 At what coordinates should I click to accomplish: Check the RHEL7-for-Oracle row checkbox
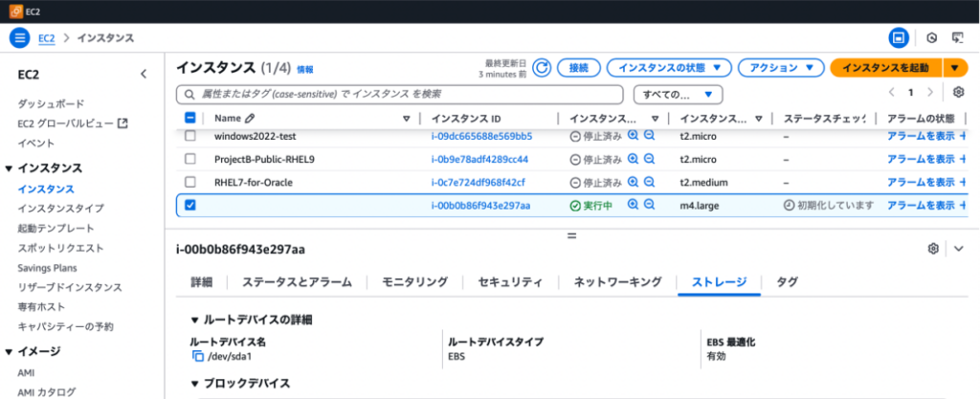coord(190,183)
